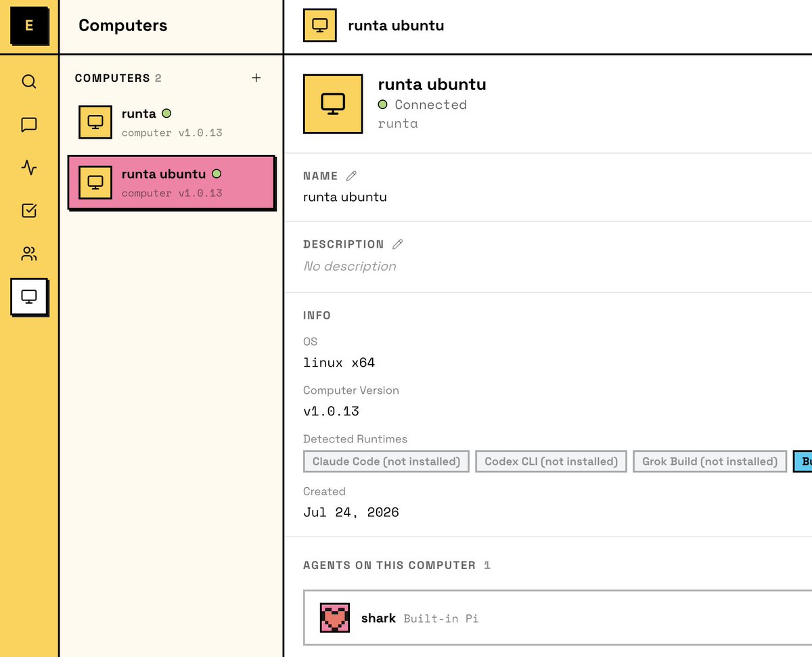Select the computers monitor sidebar icon
The height and width of the screenshot is (657, 812).
pyautogui.click(x=29, y=297)
